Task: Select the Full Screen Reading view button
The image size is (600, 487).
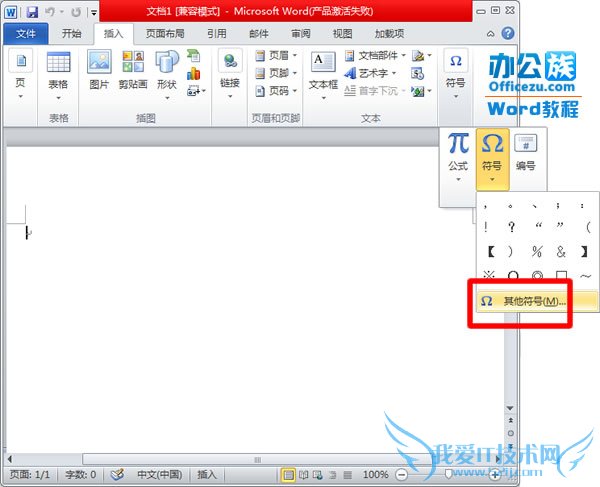Action: pyautogui.click(x=304, y=475)
